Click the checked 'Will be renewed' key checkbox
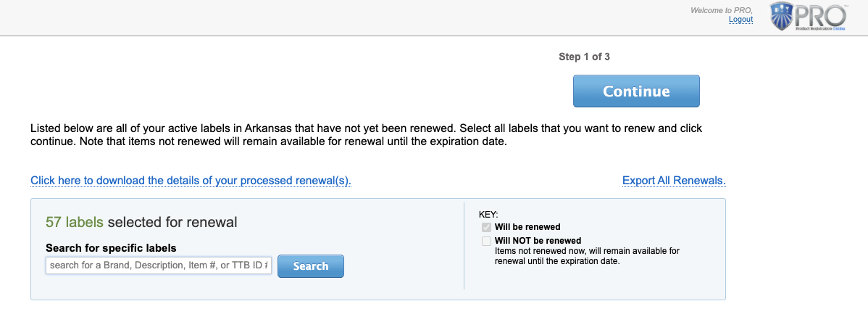The height and width of the screenshot is (317, 868). coord(486,228)
